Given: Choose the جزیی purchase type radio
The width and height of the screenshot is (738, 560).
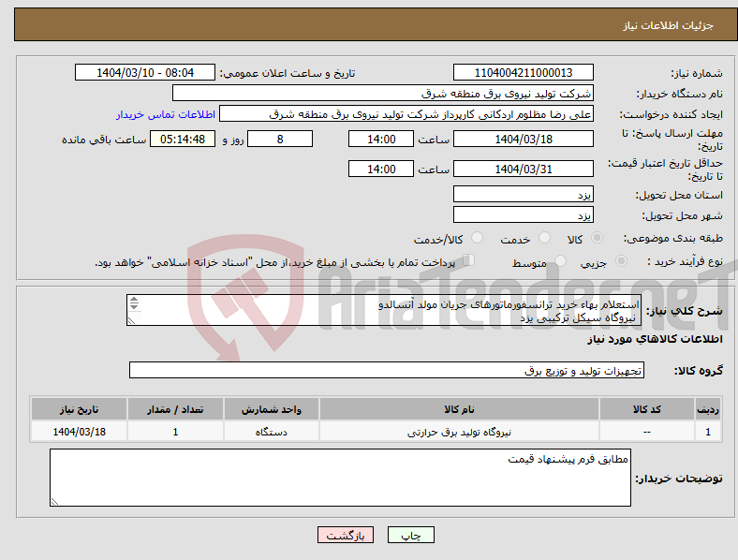Looking at the screenshot, I should click(621, 260).
